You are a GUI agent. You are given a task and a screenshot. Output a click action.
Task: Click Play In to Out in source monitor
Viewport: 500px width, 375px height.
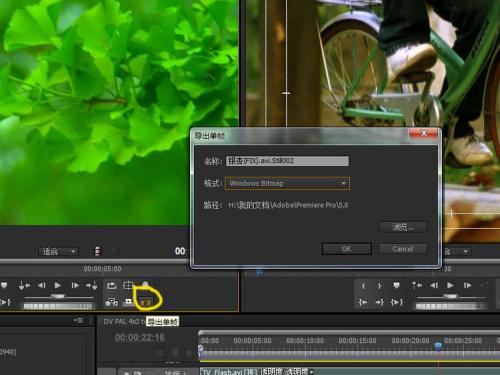point(6,302)
